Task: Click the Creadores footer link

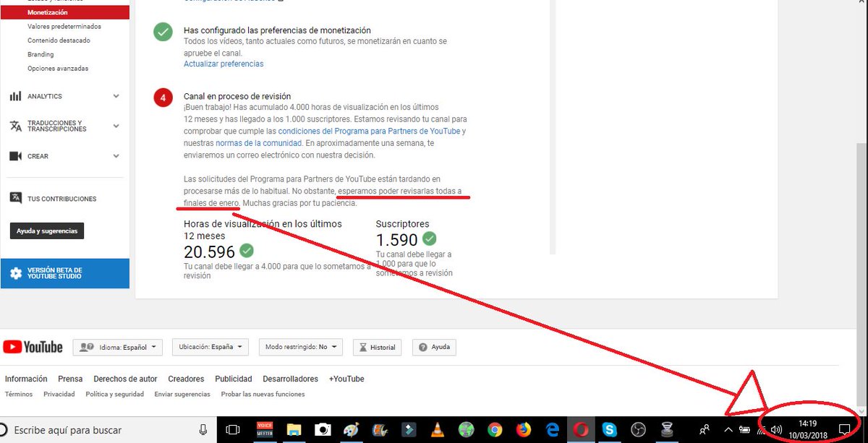Action: (186, 379)
